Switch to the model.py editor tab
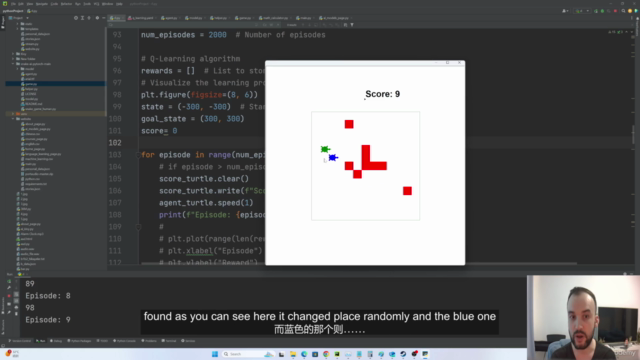Image resolution: width=640 pixels, height=360 pixels. pyautogui.click(x=194, y=18)
